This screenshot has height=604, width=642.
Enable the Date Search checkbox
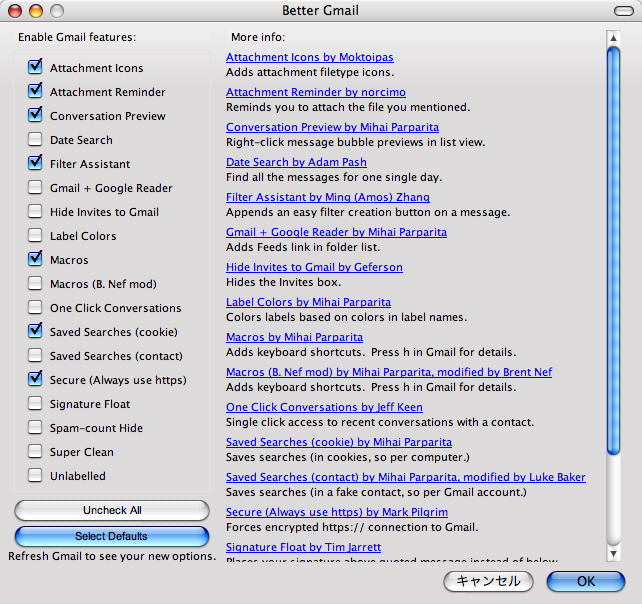35,139
